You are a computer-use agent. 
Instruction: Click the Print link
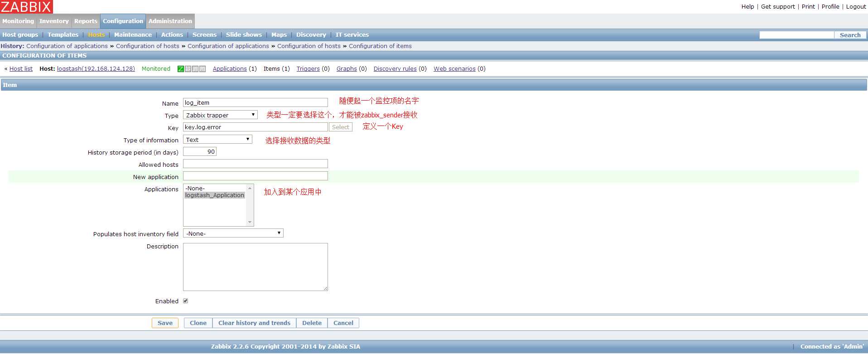(x=808, y=6)
